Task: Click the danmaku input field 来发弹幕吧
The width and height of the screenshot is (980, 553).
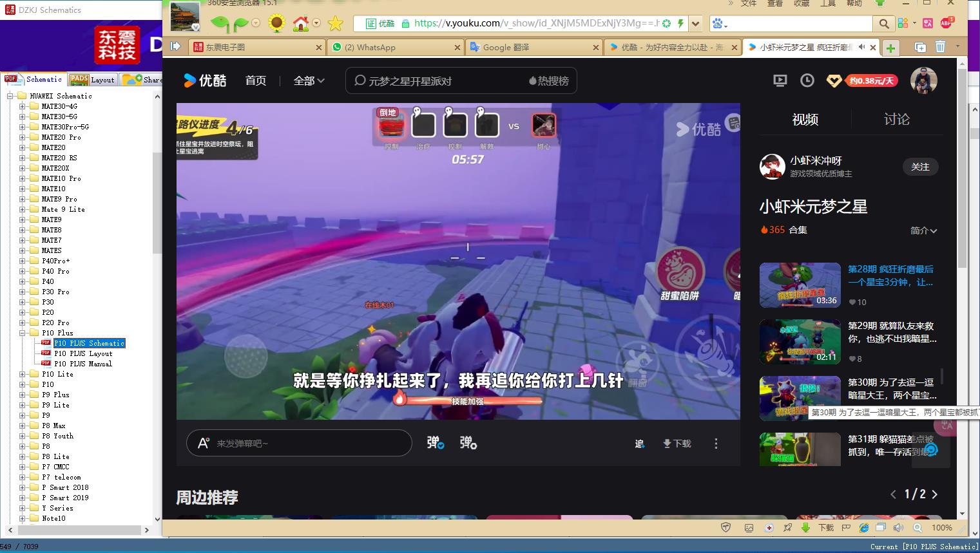Action: point(299,443)
